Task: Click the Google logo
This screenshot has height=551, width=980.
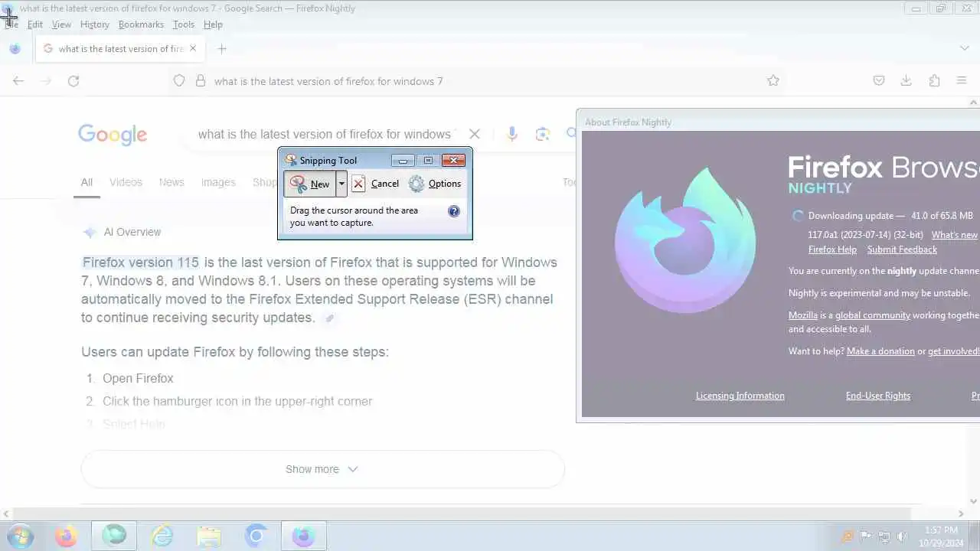Action: pos(113,135)
